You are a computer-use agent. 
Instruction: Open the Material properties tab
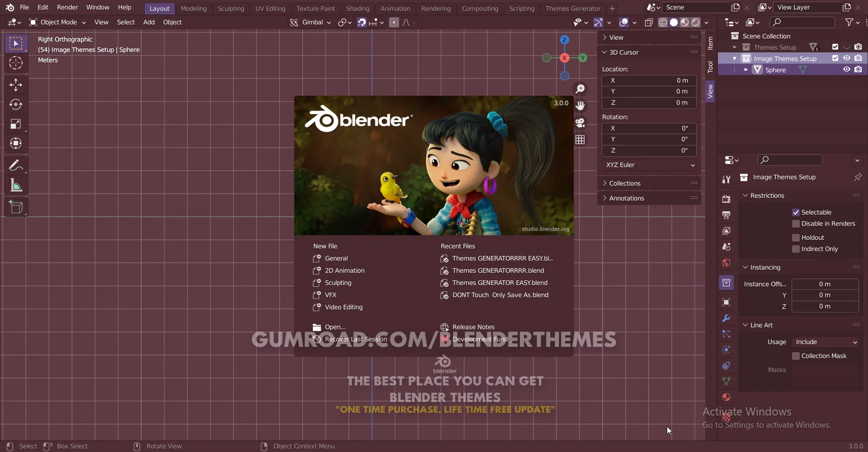coord(726,397)
